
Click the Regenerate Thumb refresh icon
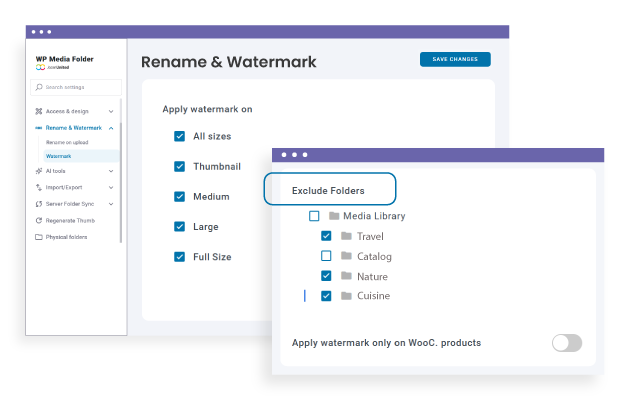tap(39, 220)
